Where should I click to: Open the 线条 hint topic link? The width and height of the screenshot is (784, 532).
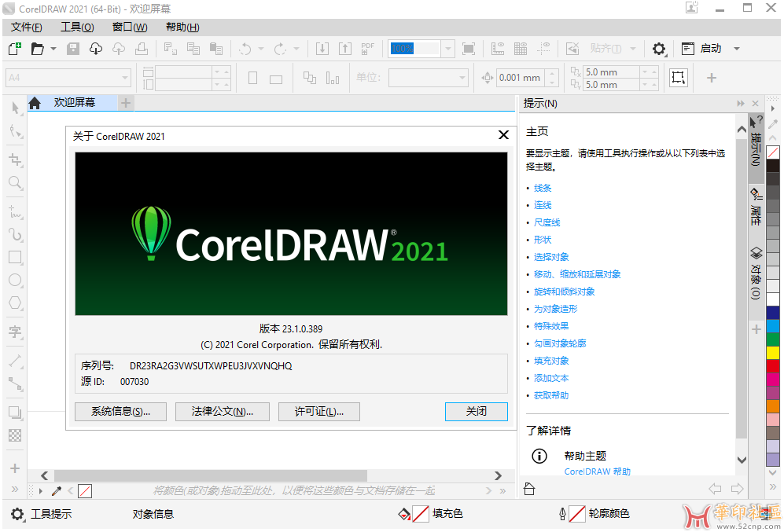point(543,188)
